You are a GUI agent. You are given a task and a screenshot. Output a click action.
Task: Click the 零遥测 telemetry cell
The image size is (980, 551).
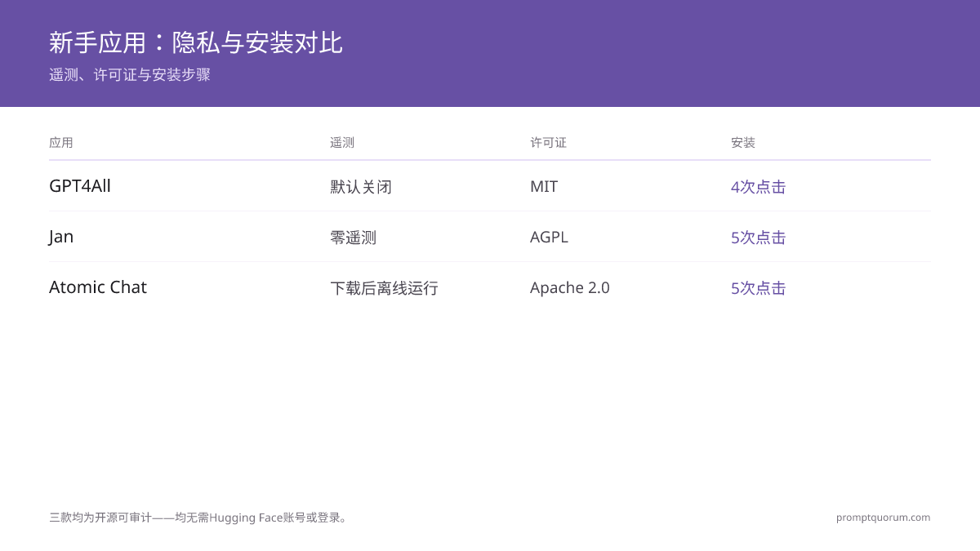pos(353,238)
